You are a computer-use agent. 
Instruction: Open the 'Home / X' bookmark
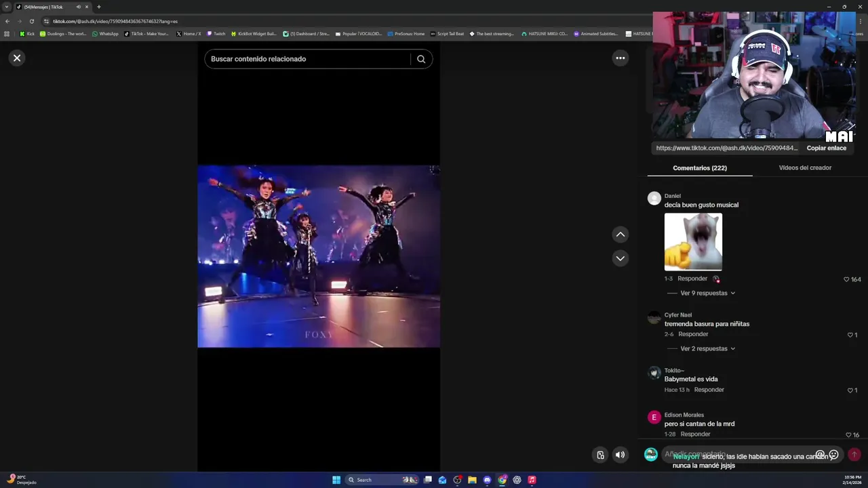coord(189,33)
